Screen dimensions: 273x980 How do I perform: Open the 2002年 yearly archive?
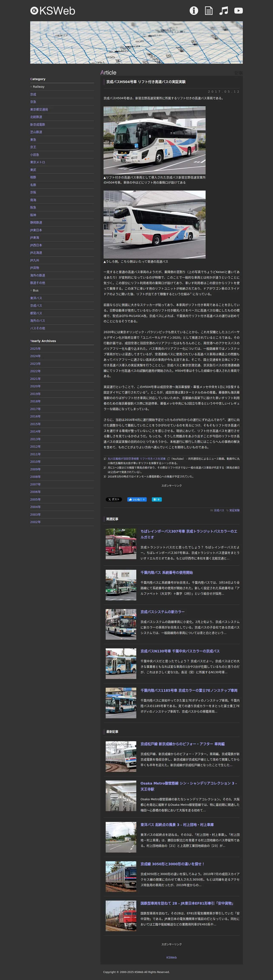[36, 522]
